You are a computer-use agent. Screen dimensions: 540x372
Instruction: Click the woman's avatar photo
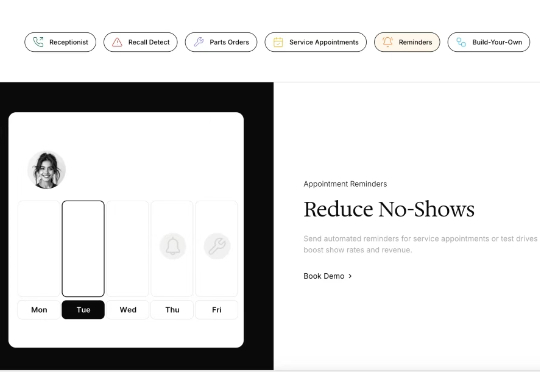46,170
